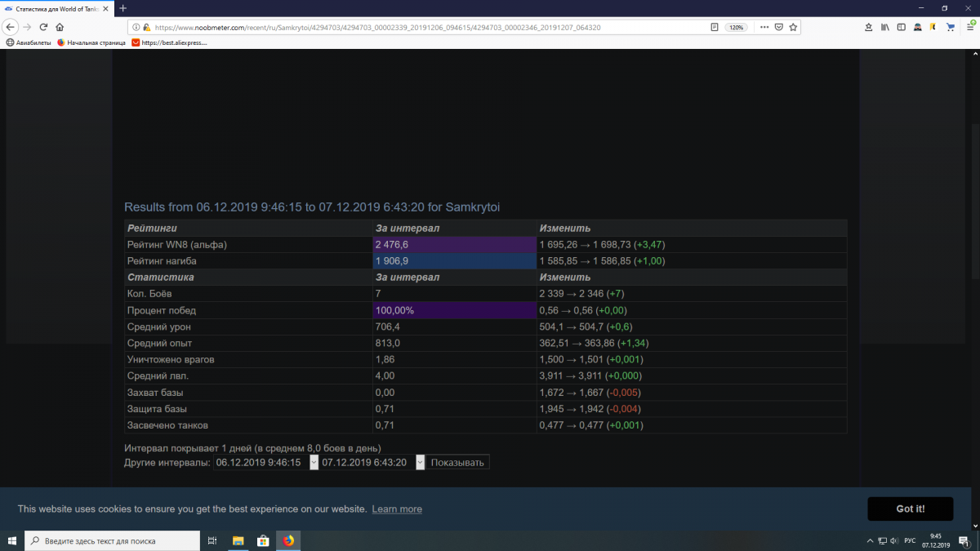The image size is (980, 551).
Task: Toggle the sidebar icon
Action: tap(902, 27)
